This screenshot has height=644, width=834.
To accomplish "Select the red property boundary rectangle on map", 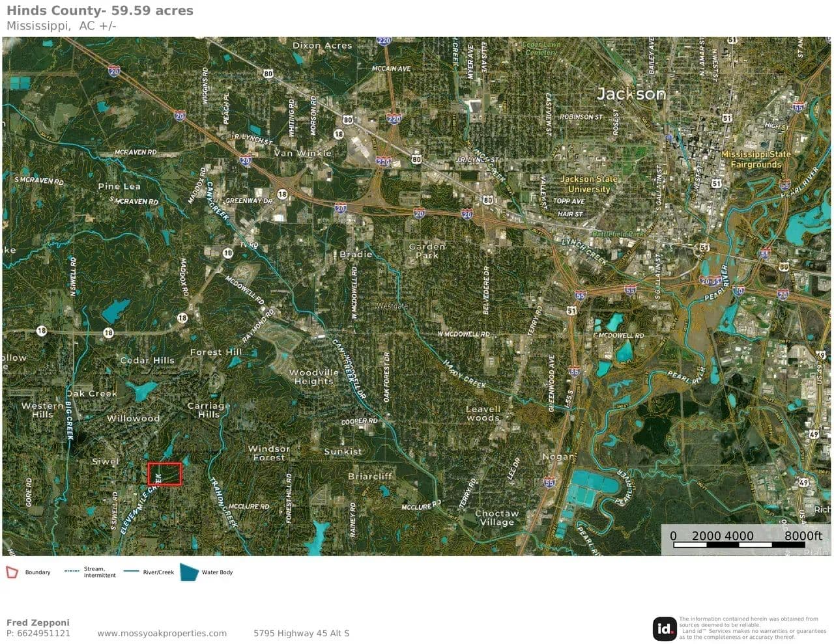I will pyautogui.click(x=164, y=473).
